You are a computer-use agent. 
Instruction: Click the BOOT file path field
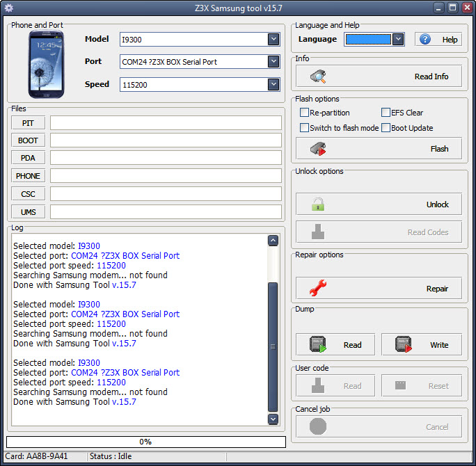tap(166, 140)
